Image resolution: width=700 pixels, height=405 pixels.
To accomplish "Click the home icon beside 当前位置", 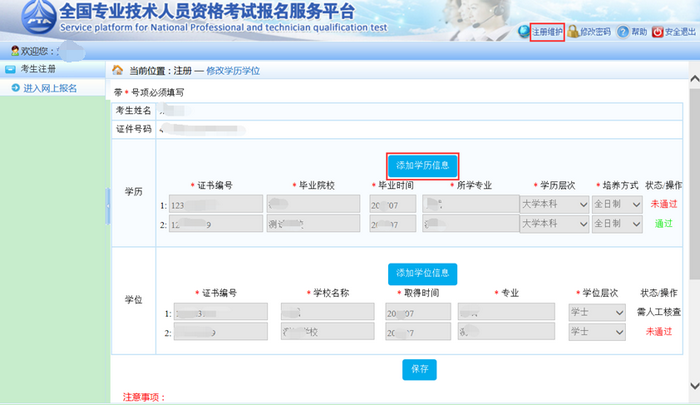I will point(118,70).
